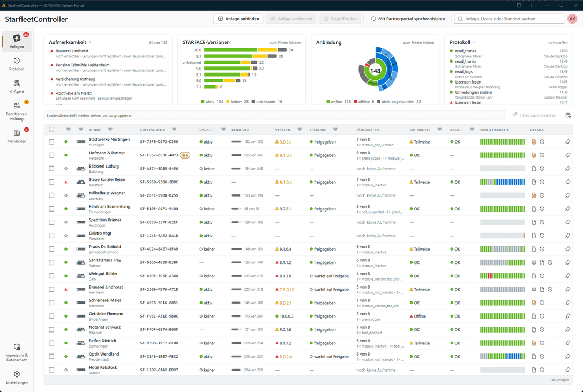Viewport: 583px width, 392px height.
Task: Open the SIP-Trunks column filter
Action: [439, 130]
